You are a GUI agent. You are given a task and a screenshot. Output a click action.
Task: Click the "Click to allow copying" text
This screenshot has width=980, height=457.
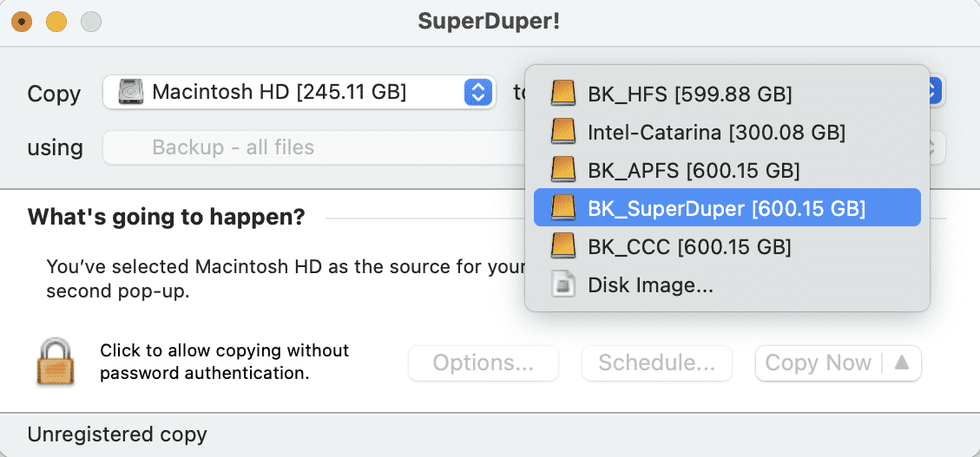click(224, 362)
